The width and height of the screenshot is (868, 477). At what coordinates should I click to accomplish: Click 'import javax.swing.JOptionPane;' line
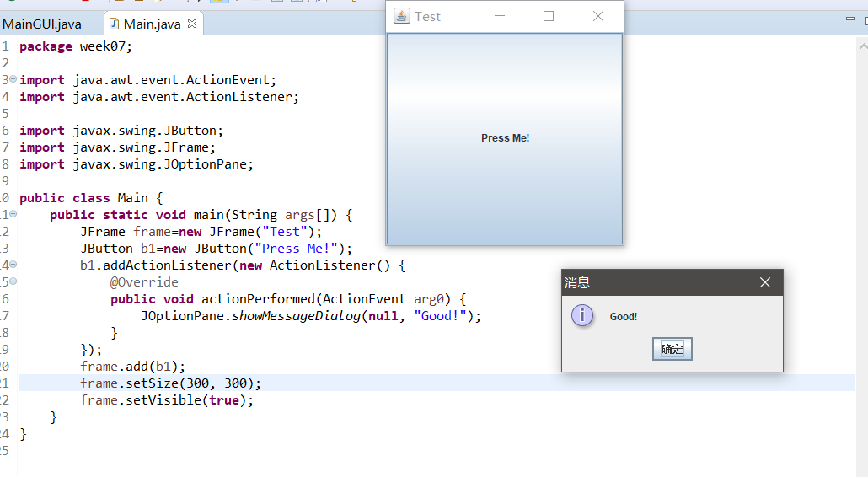click(137, 164)
